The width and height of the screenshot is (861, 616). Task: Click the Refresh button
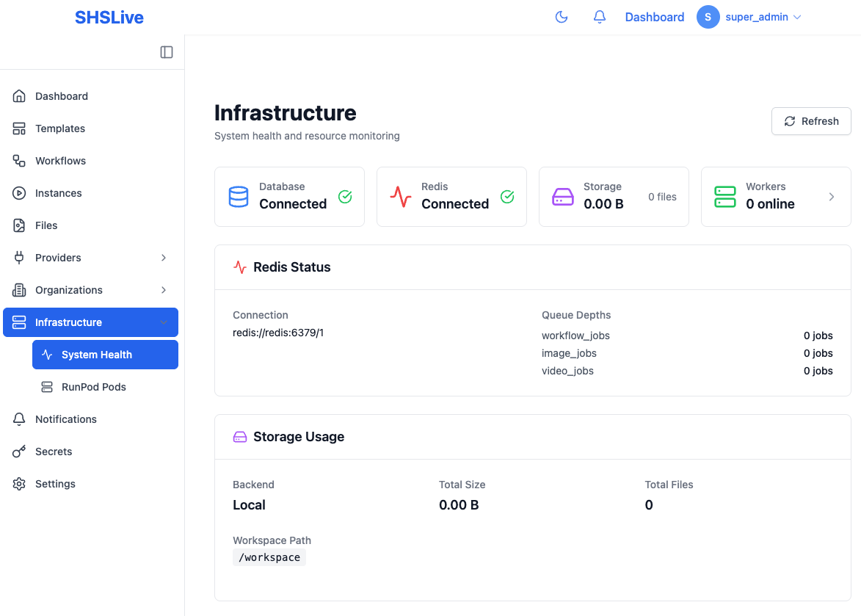coord(811,120)
